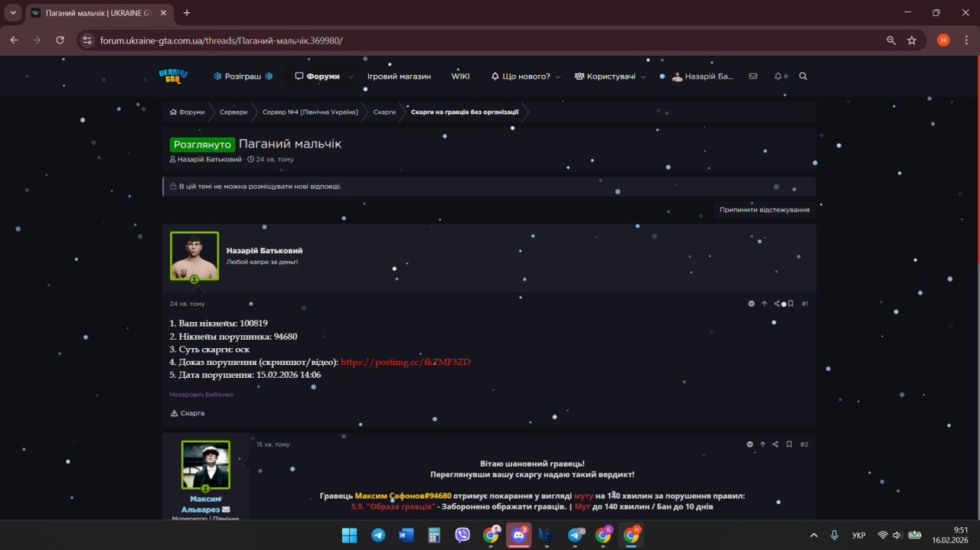Open Word from the taskbar
The image size is (980, 550).
click(x=406, y=535)
